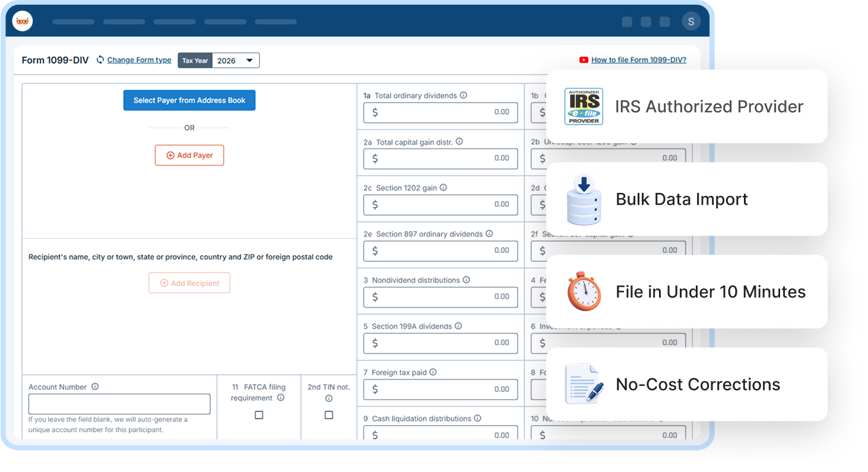
Task: Click the 2e Section 897 dividends amount field
Action: pyautogui.click(x=441, y=251)
